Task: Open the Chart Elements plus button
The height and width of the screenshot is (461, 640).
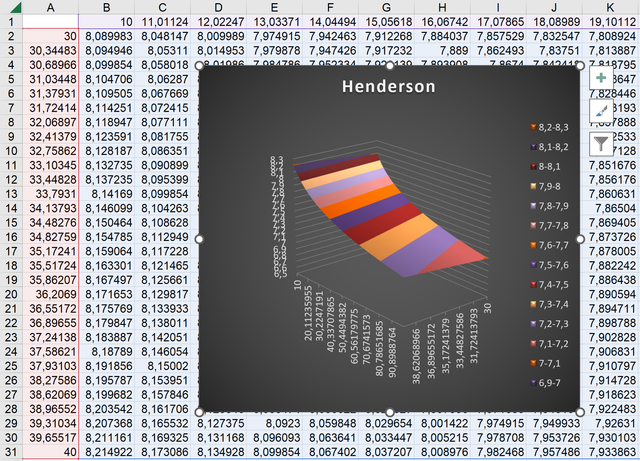Action: point(601,78)
